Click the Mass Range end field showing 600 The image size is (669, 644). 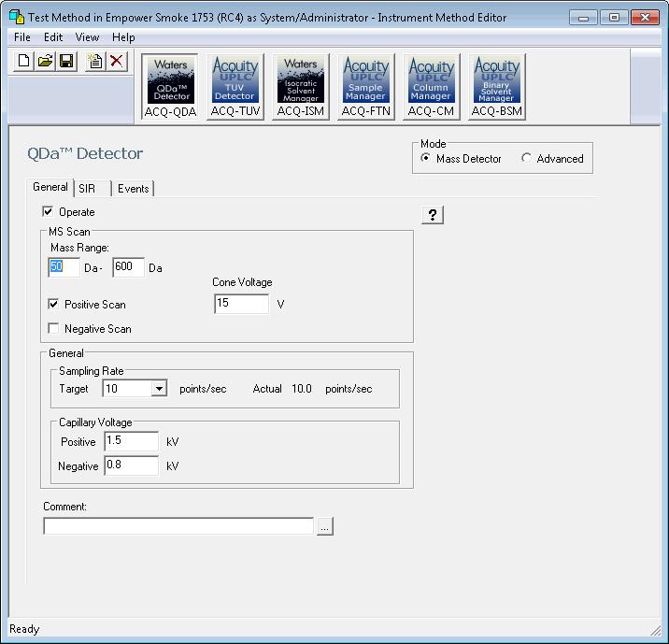point(128,267)
